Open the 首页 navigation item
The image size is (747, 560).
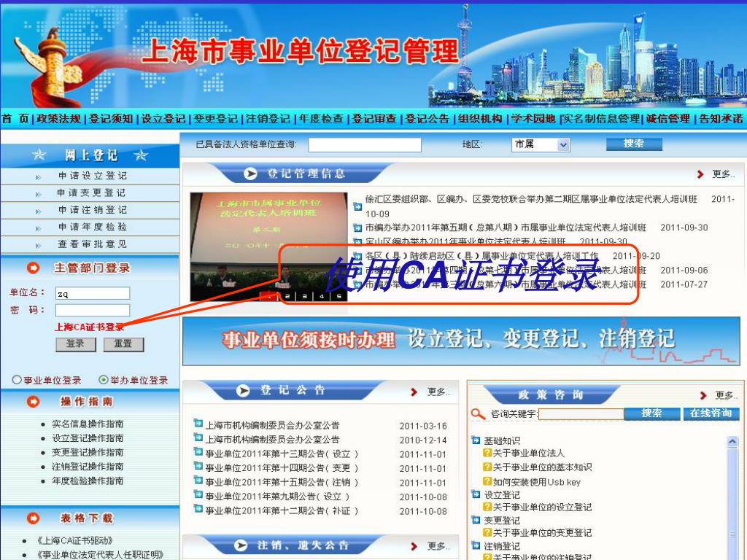click(x=15, y=119)
